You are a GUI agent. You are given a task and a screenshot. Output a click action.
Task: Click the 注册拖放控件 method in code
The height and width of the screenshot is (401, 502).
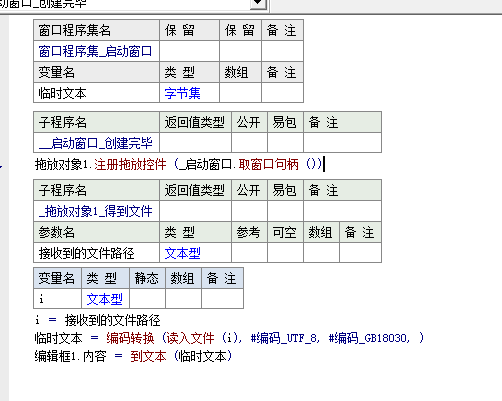click(x=130, y=164)
